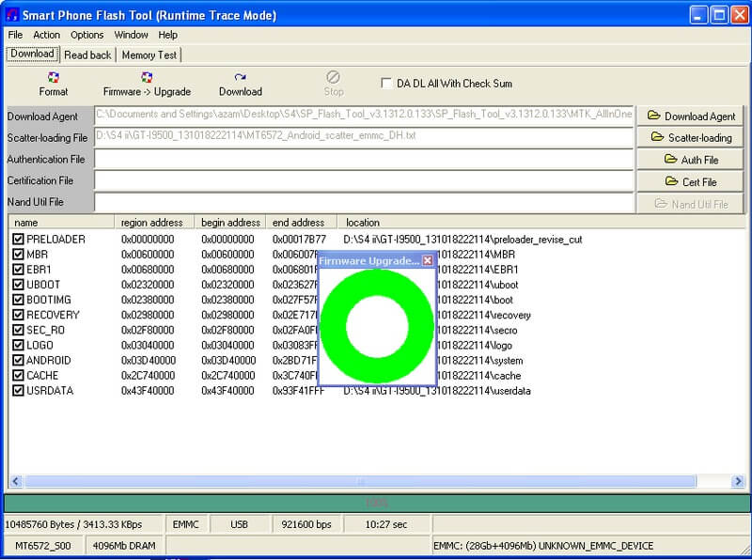This screenshot has height=560, width=752.
Task: Enable DA DL All With Check Sum
Action: coord(386,84)
